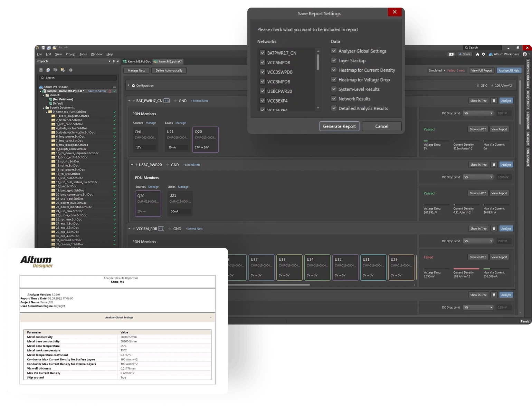Screen dimensions: 532x408
Task: Open the project folder icon in quick access toolbar
Action: tap(55, 48)
